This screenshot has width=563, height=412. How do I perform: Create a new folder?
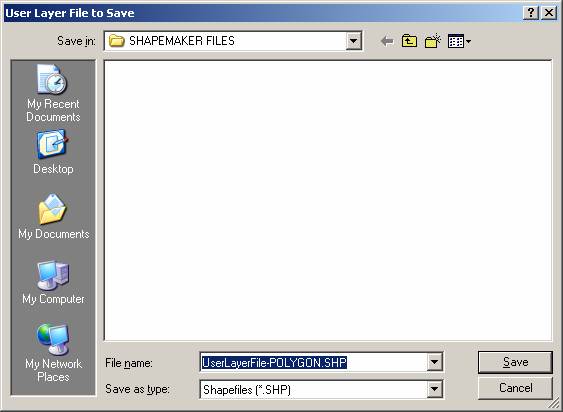point(433,41)
